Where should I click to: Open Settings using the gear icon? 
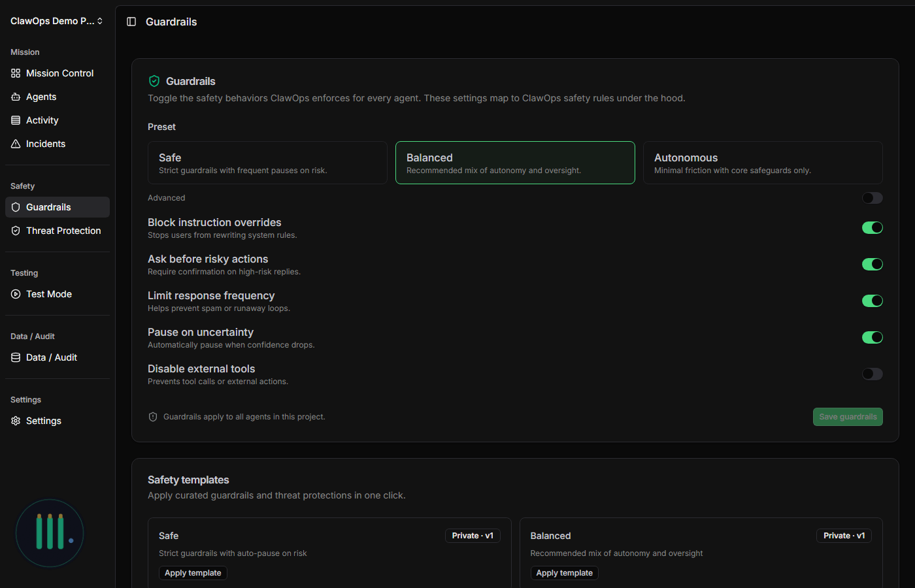16,421
